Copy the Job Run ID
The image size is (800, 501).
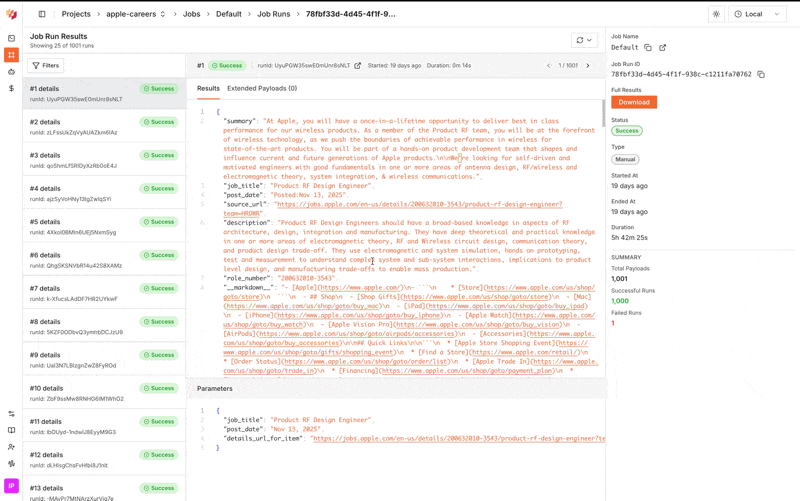point(761,74)
